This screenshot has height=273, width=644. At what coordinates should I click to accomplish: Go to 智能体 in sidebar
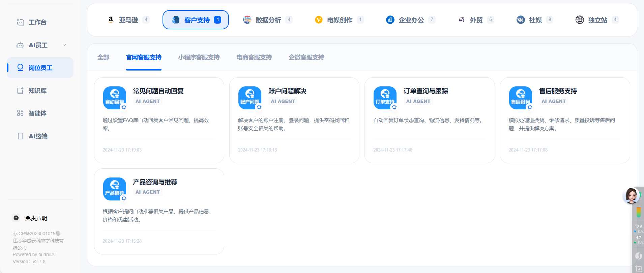tap(37, 113)
